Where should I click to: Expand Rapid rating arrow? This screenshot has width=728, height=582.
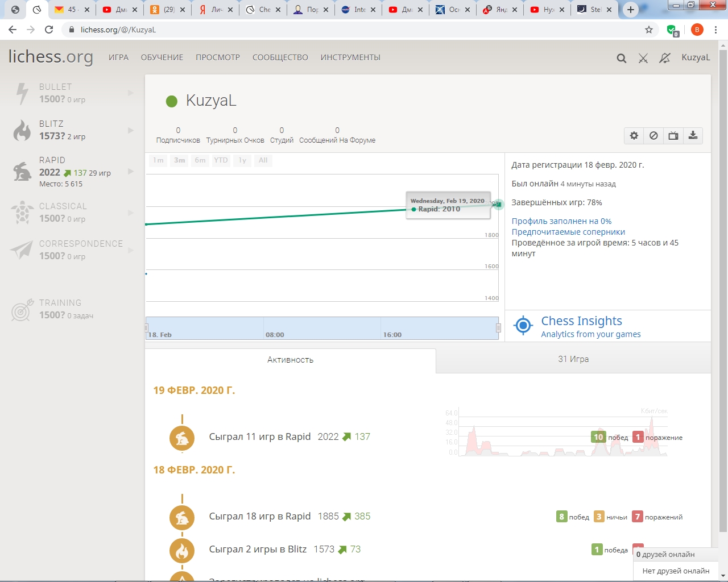pyautogui.click(x=131, y=171)
